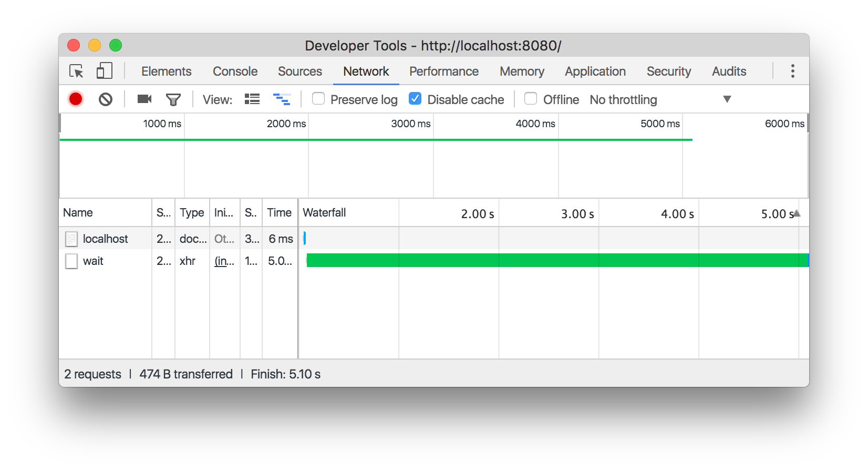Stop recording network log with red button
This screenshot has height=471, width=868.
(76, 99)
